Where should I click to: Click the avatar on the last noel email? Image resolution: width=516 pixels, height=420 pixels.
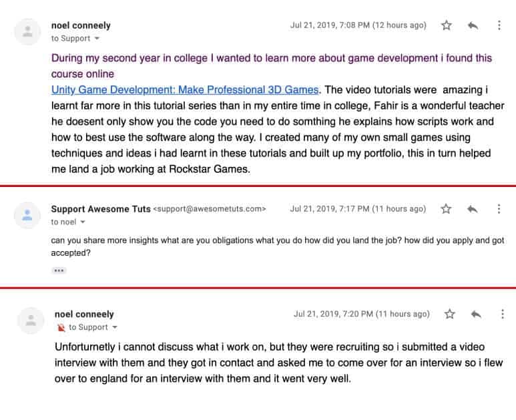click(31, 321)
